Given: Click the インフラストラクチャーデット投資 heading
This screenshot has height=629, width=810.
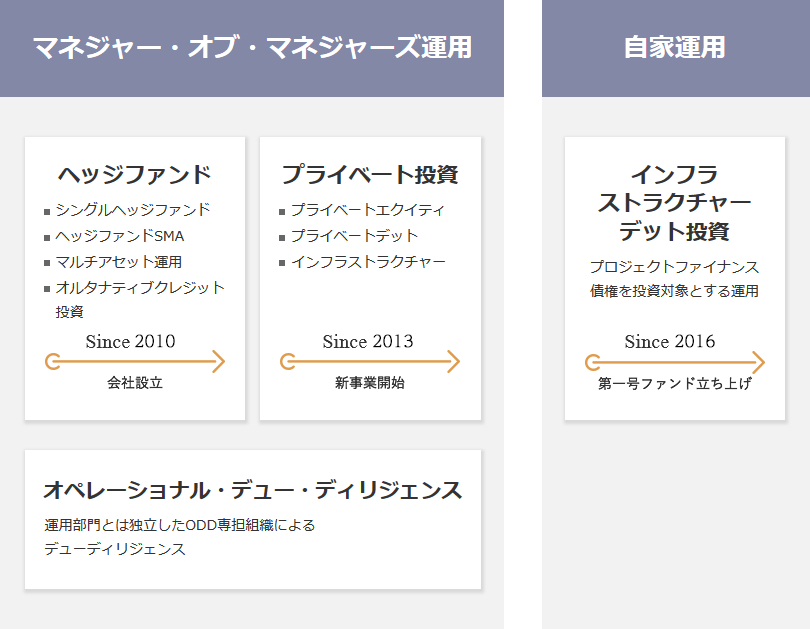Looking at the screenshot, I should click(675, 203).
